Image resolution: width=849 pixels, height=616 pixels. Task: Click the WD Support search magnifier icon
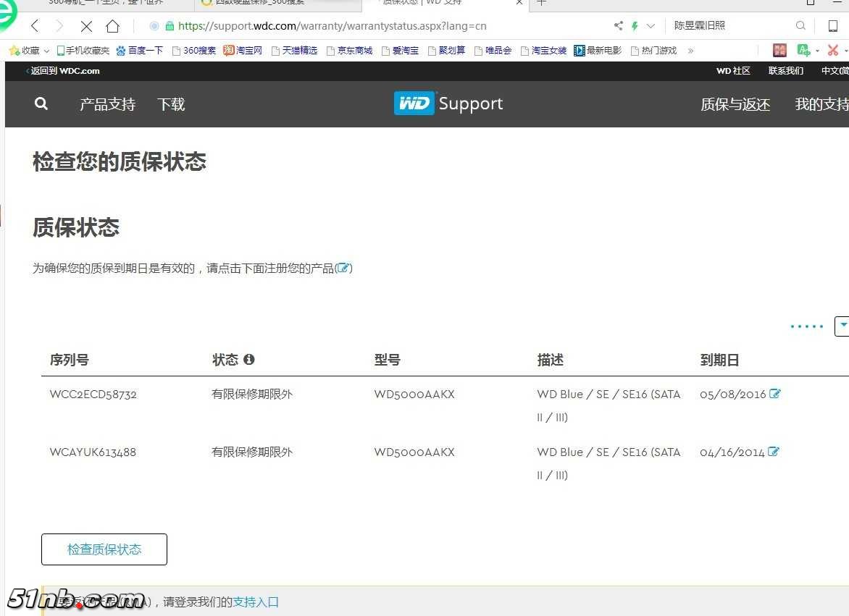pos(41,104)
